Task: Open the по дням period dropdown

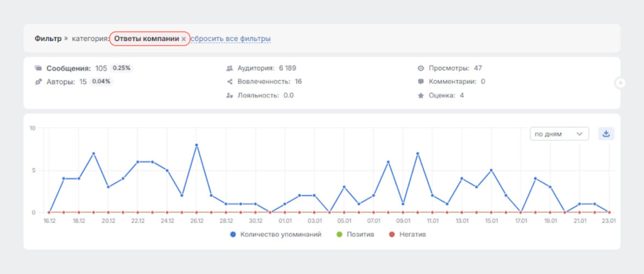Action: pyautogui.click(x=559, y=134)
